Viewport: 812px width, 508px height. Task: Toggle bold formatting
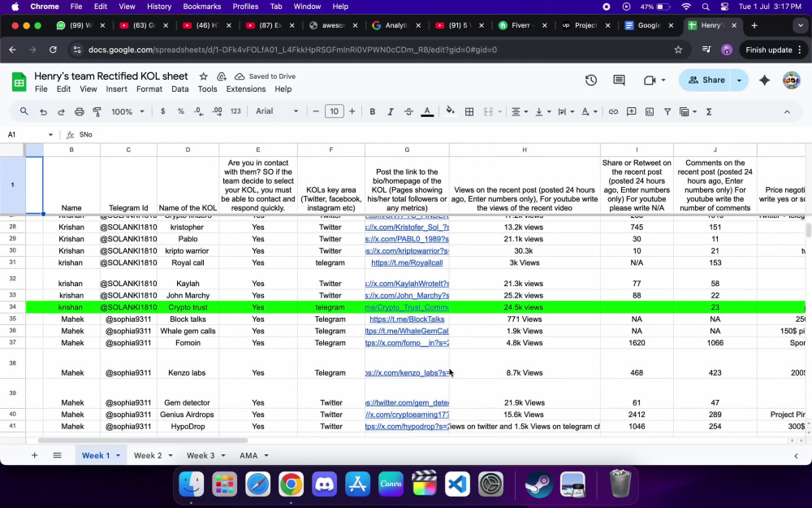point(373,111)
